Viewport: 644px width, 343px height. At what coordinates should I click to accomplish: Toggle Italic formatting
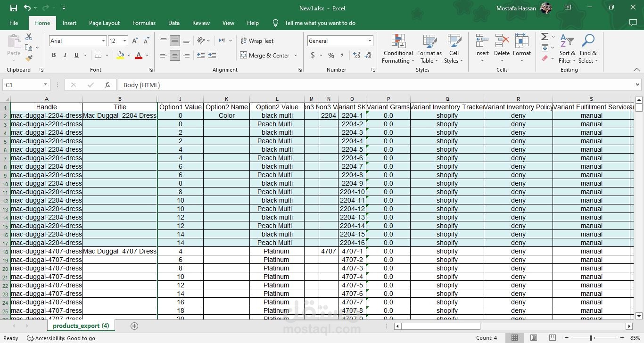tap(65, 55)
